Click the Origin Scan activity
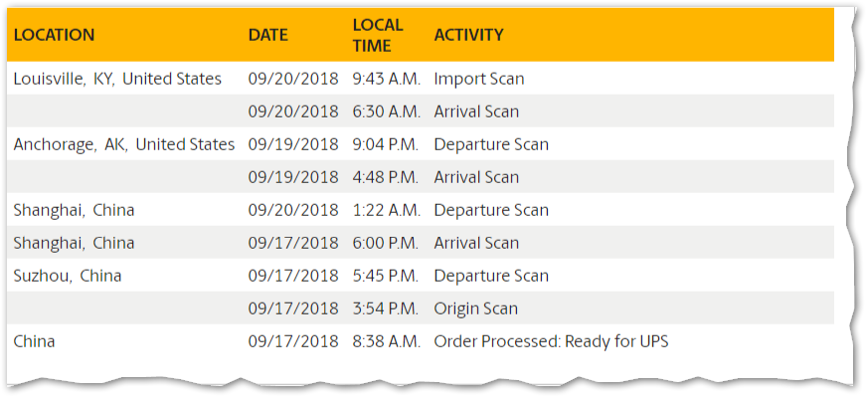868x398 pixels. point(476,308)
